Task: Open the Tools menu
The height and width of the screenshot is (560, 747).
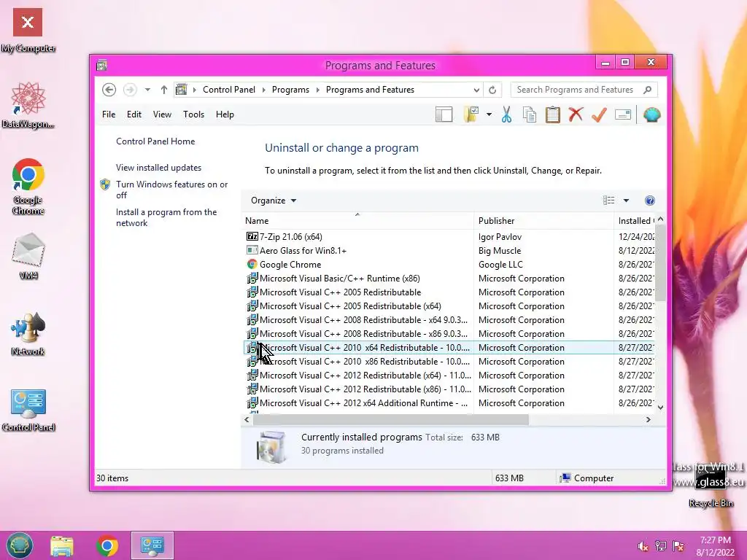Action: tap(193, 114)
